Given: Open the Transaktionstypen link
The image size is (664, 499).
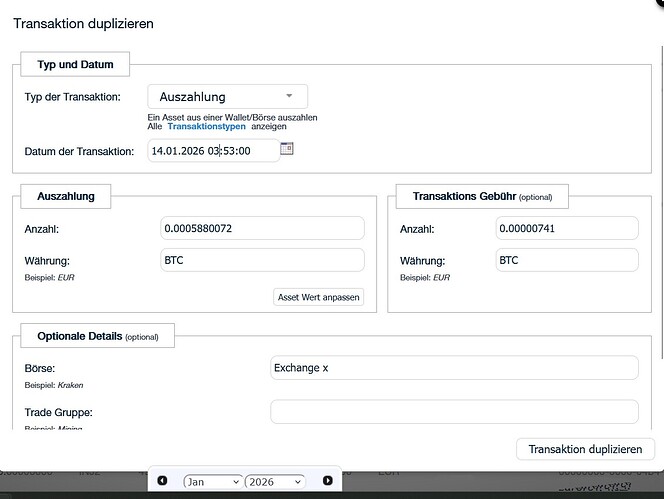Looking at the screenshot, I should click(x=207, y=127).
